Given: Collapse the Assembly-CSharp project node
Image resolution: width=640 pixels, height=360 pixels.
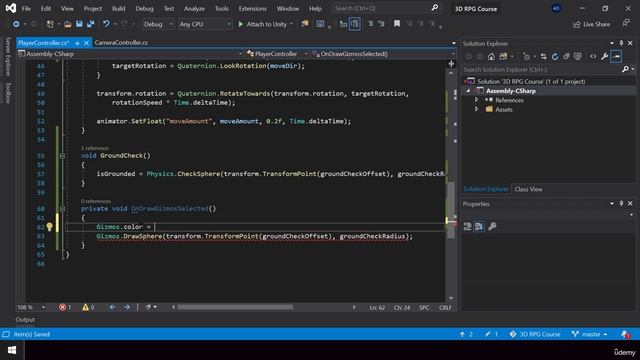Looking at the screenshot, I should [468, 91].
